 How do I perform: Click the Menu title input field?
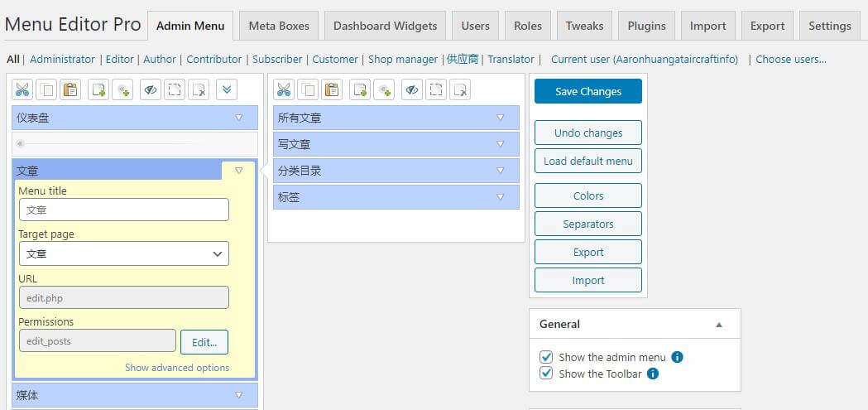point(124,210)
